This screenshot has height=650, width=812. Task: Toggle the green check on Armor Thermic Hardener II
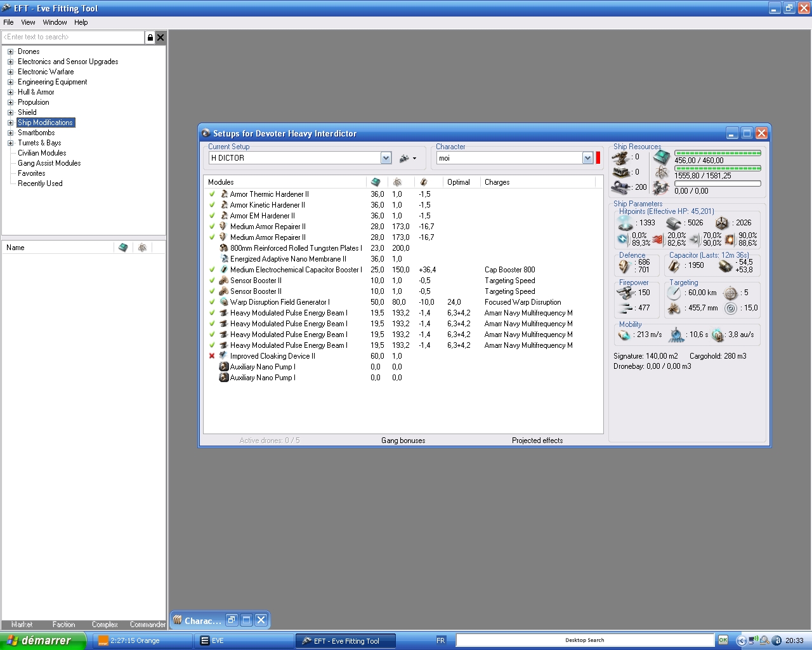coord(212,194)
